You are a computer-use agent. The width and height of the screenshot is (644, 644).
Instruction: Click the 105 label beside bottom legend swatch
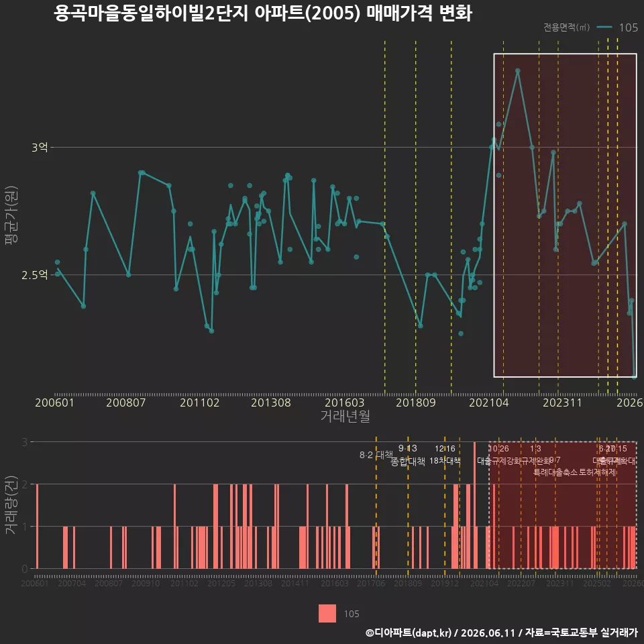point(352,614)
